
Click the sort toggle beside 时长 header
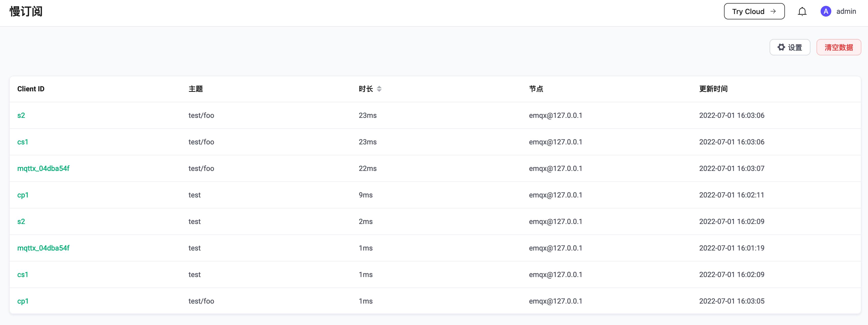click(x=379, y=89)
